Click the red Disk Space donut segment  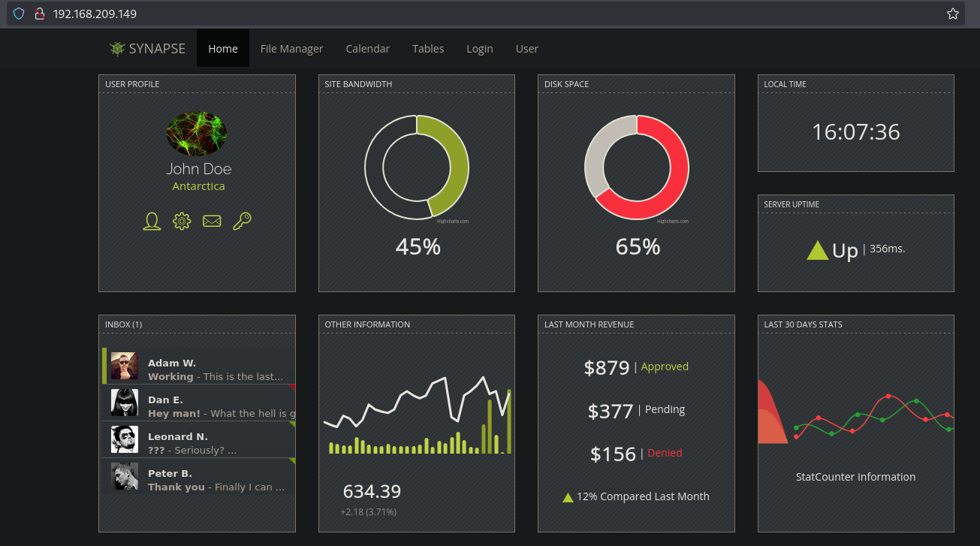click(x=672, y=180)
